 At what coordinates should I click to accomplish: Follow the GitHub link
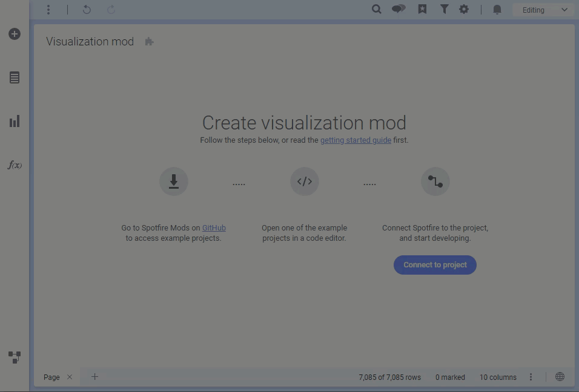pos(214,228)
